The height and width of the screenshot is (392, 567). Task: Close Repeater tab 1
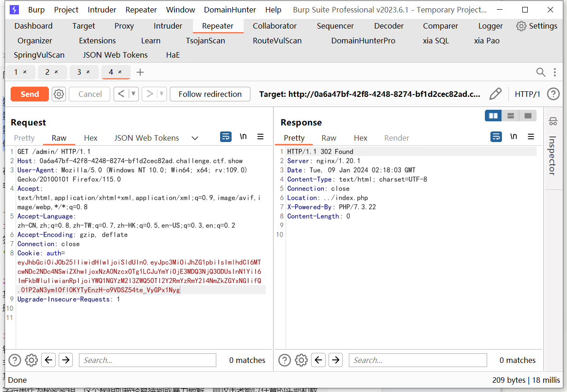(25, 72)
